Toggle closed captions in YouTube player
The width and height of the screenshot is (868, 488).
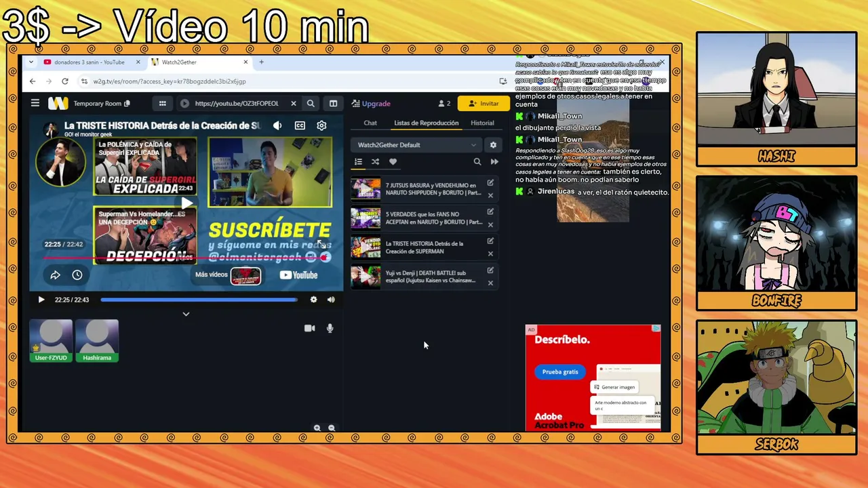click(300, 125)
